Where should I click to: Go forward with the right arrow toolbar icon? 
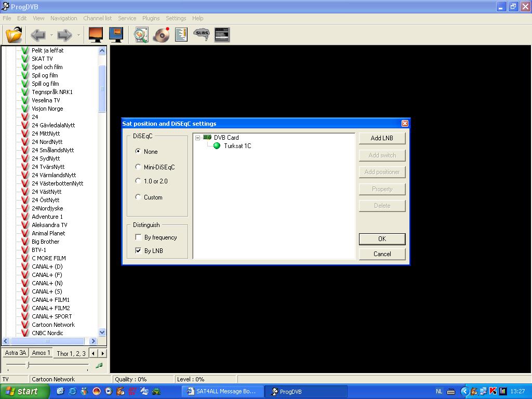(x=64, y=35)
